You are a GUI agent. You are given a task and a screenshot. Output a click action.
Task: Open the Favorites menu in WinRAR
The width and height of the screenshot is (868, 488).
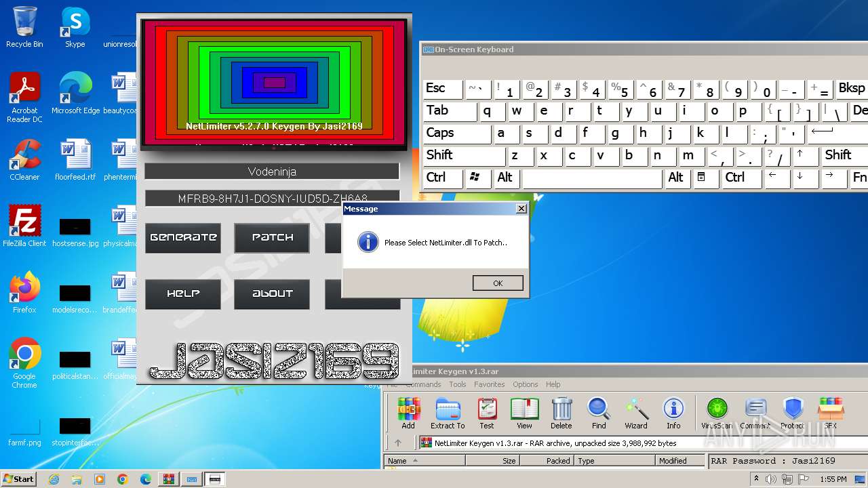click(490, 384)
